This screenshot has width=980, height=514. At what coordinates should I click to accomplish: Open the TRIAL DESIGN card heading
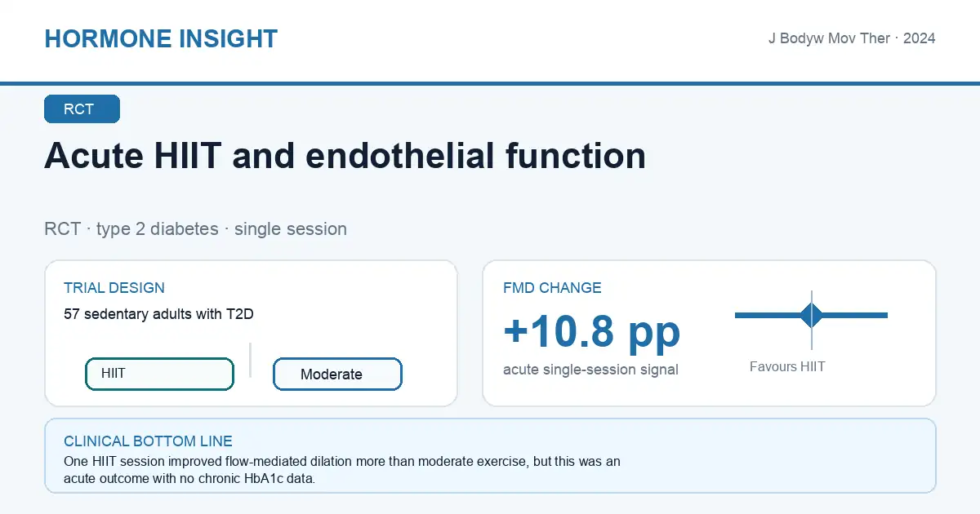click(x=114, y=288)
